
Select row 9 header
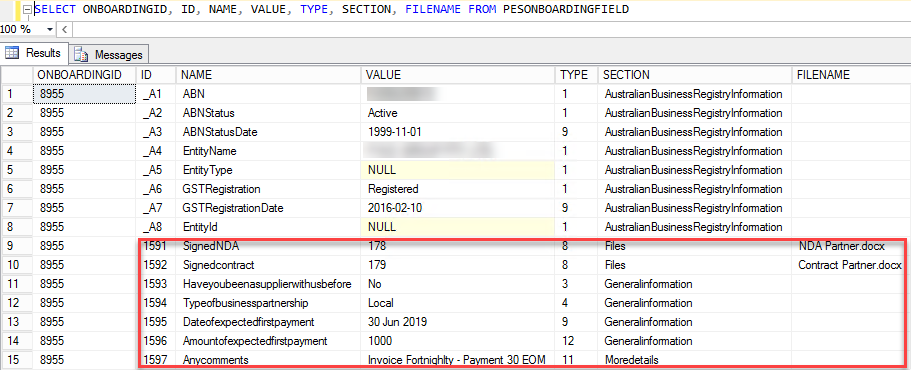[x=17, y=246]
